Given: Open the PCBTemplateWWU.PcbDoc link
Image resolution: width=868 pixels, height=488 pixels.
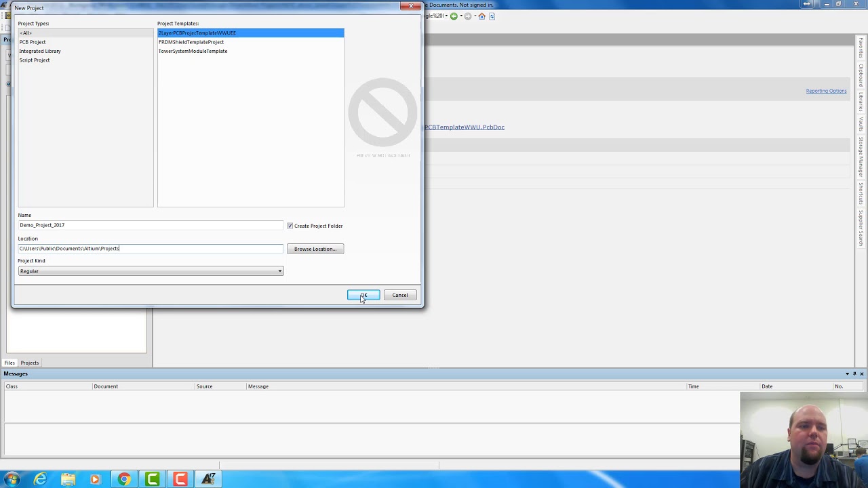Looking at the screenshot, I should pyautogui.click(x=465, y=127).
